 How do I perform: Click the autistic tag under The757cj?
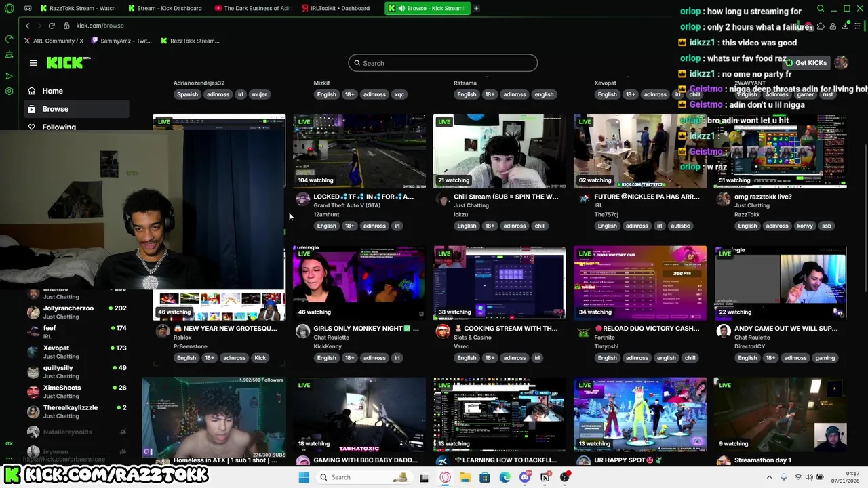[x=680, y=226]
